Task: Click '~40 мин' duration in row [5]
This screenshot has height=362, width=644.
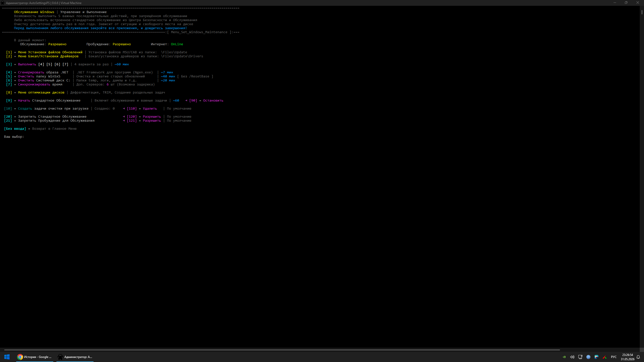Action: point(168,76)
